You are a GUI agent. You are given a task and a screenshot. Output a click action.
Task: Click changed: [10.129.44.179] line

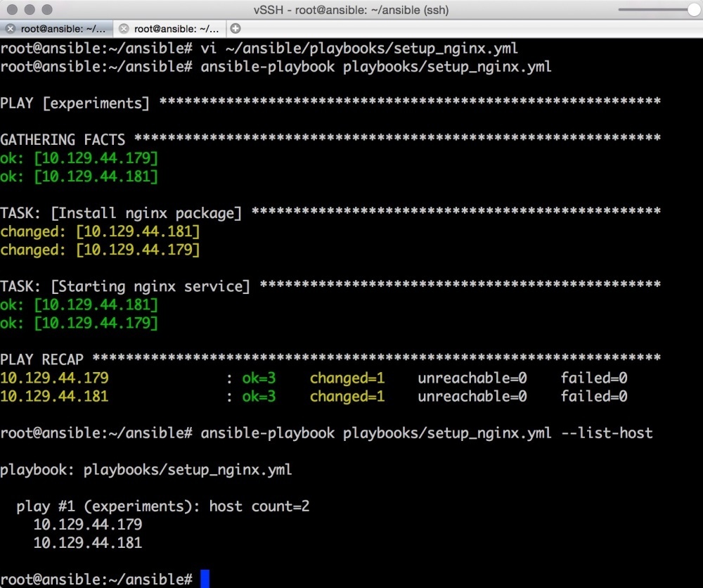pyautogui.click(x=100, y=250)
